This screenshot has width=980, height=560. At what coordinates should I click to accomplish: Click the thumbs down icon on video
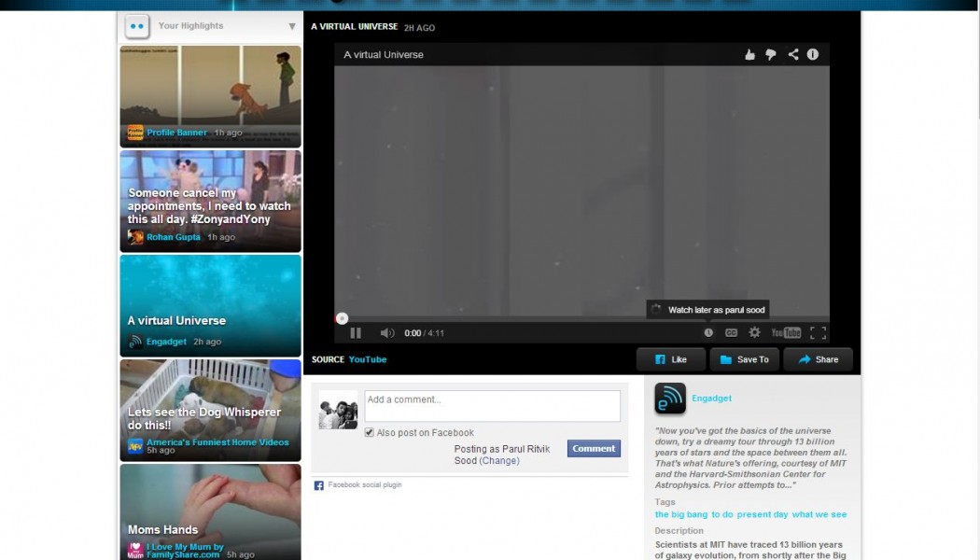771,55
